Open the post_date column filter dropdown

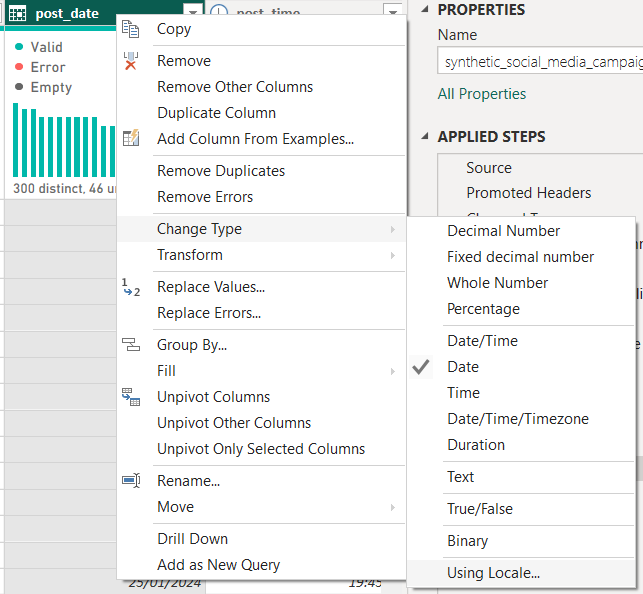pyautogui.click(x=193, y=13)
